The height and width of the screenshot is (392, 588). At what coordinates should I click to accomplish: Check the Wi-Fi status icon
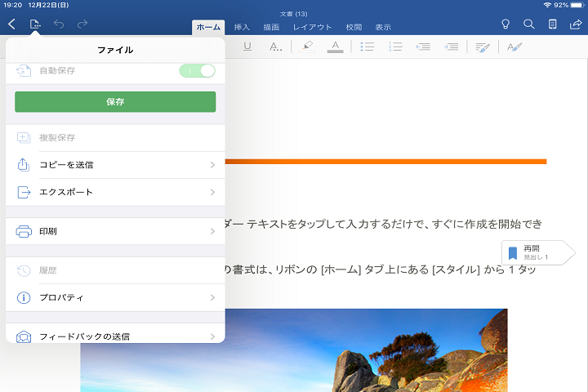point(547,5)
